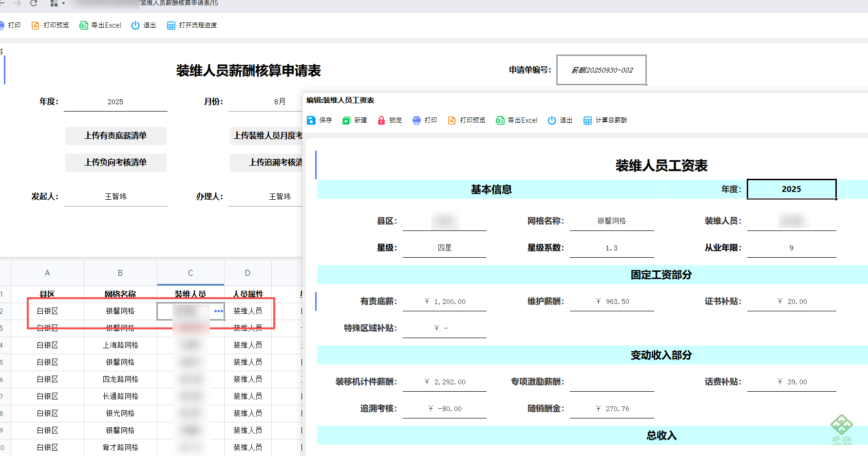Image resolution: width=868 pixels, height=456 pixels.
Task: Click 有责底薪 value ¥1,200.00
Action: click(445, 302)
